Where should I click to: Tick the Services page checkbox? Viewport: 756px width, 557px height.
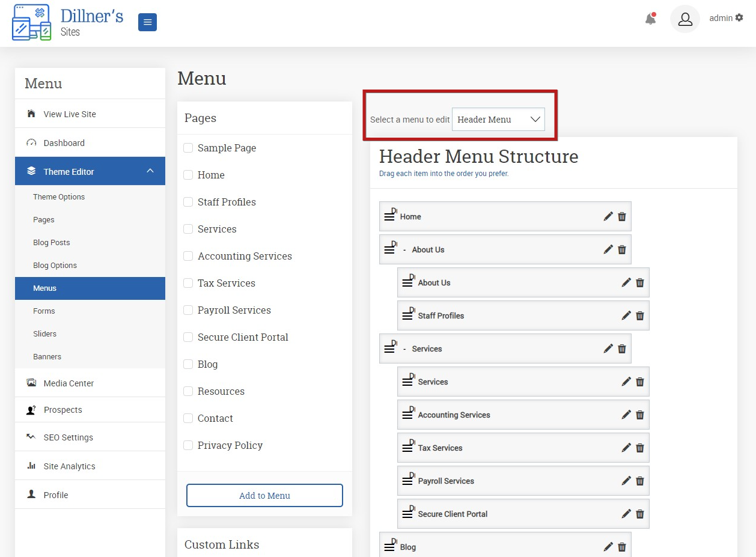188,229
